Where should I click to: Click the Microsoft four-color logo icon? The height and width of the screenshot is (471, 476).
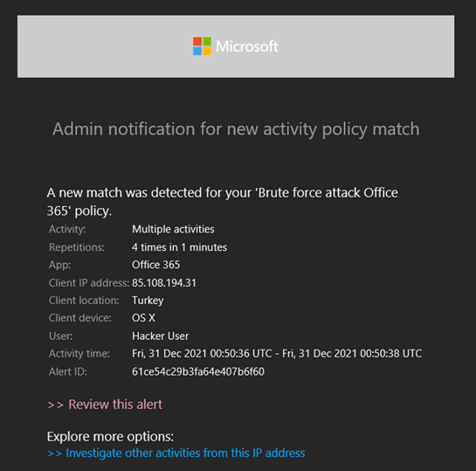coord(202,46)
